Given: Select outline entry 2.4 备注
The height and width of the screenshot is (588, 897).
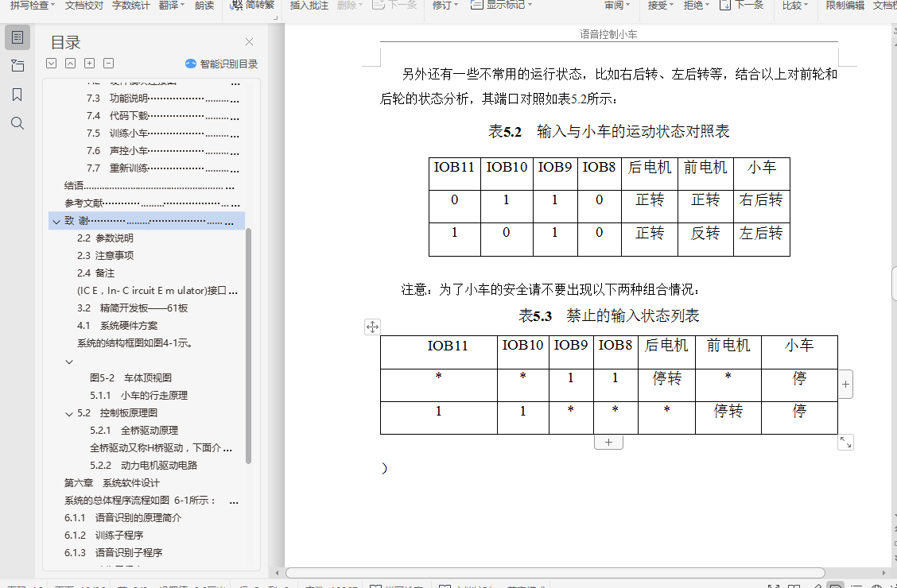Looking at the screenshot, I should (x=96, y=273).
